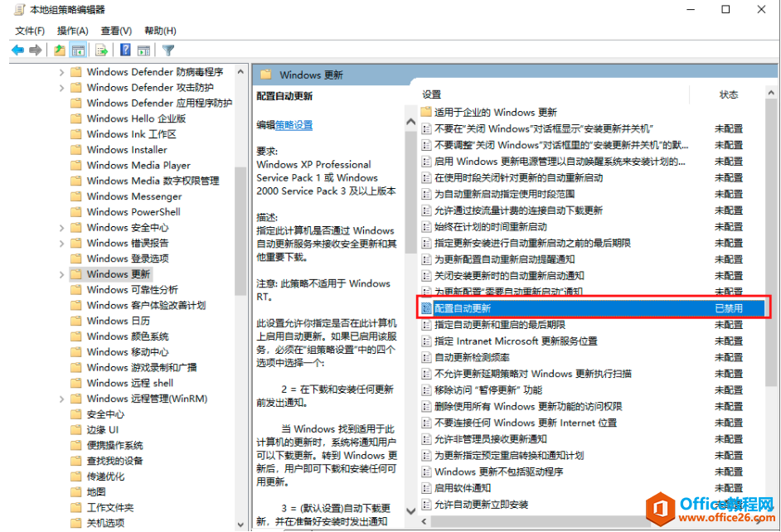Viewport: 781px width, 532px height.
Task: Click tree pane scroll up arrow
Action: click(240, 71)
